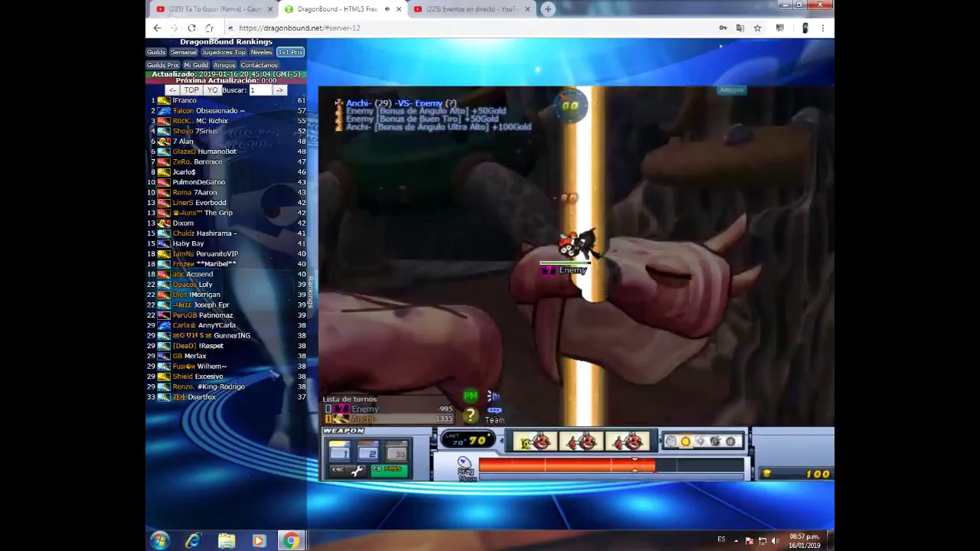Image resolution: width=980 pixels, height=551 pixels.
Task: Click the power marker on the bar
Action: click(634, 464)
